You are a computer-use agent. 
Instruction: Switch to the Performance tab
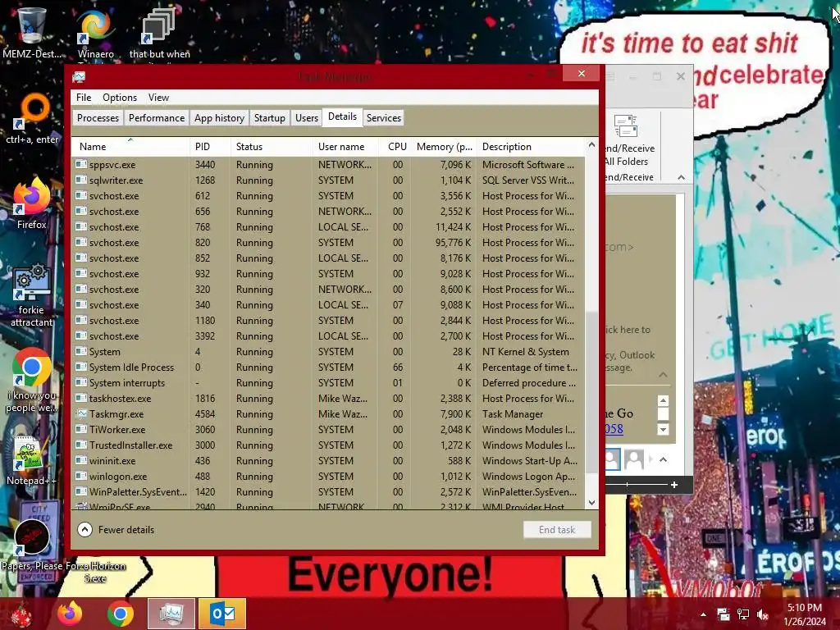click(157, 118)
